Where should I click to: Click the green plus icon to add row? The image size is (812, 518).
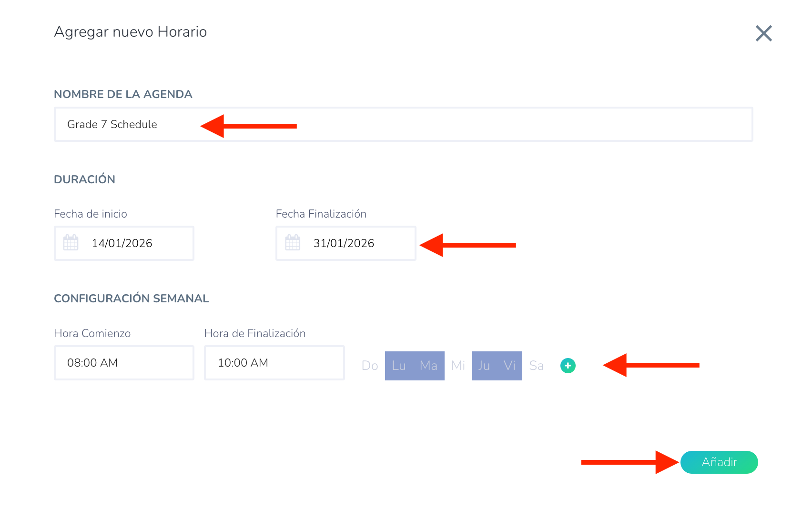(568, 366)
